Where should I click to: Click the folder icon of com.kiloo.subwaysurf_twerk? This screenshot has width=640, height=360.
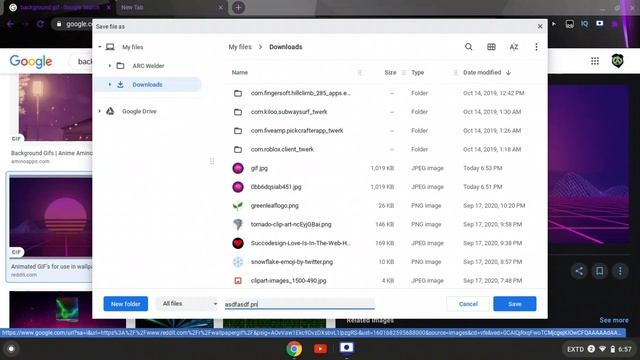tap(238, 112)
